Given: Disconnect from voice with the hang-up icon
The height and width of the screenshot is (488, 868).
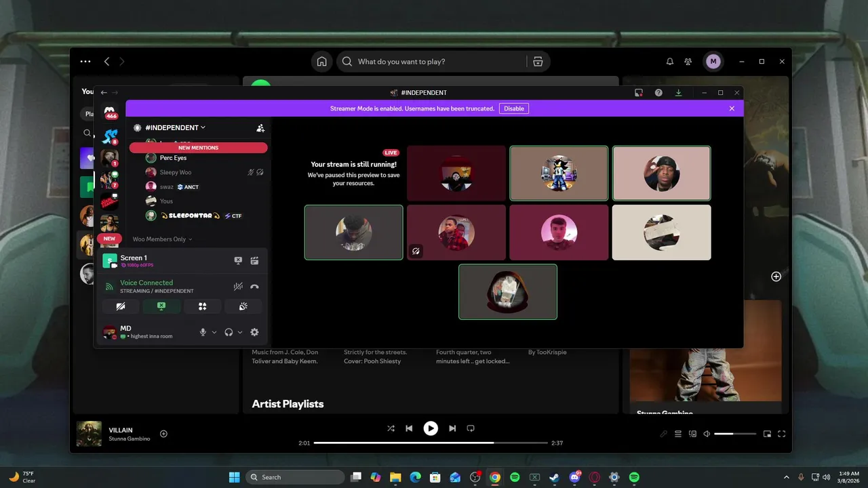Looking at the screenshot, I should (254, 287).
